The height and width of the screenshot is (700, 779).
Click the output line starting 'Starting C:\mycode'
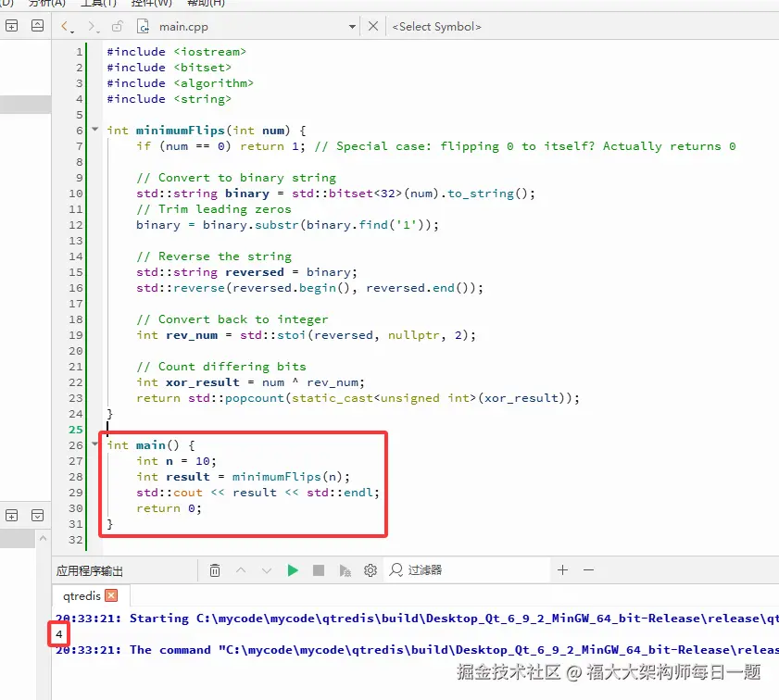click(418, 619)
